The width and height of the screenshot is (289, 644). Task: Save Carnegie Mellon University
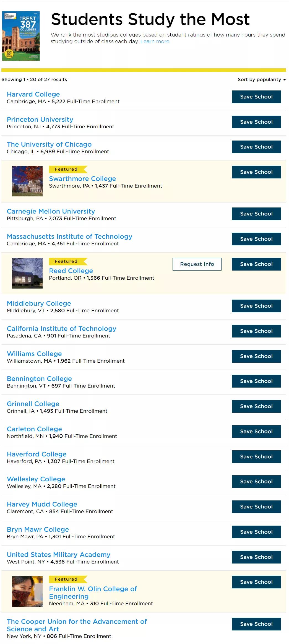coord(256,214)
